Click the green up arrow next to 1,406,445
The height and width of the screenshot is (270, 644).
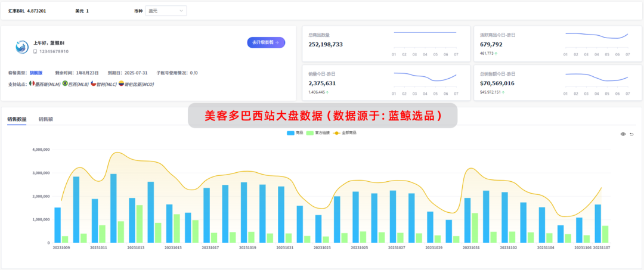click(x=327, y=92)
